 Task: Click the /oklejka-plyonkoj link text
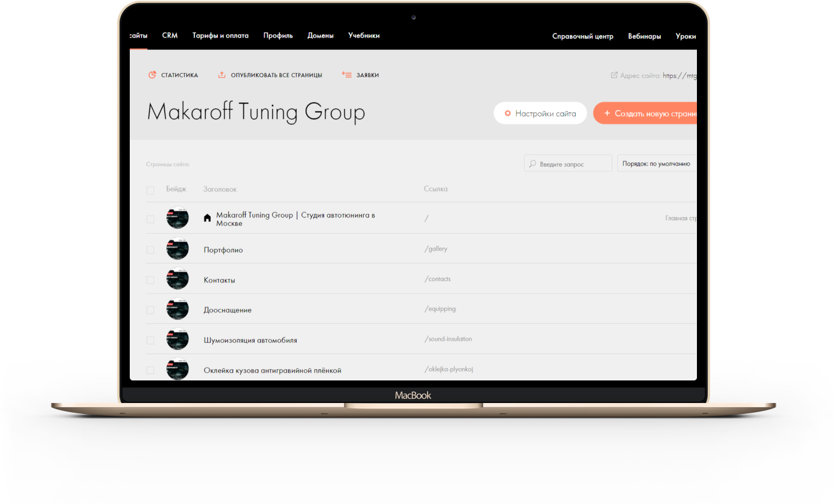coord(448,369)
